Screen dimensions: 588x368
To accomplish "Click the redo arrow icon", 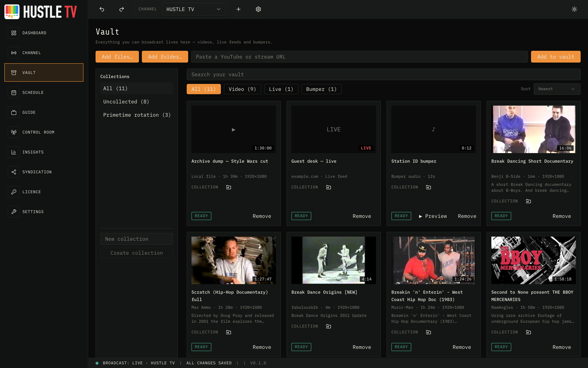I will (x=121, y=9).
